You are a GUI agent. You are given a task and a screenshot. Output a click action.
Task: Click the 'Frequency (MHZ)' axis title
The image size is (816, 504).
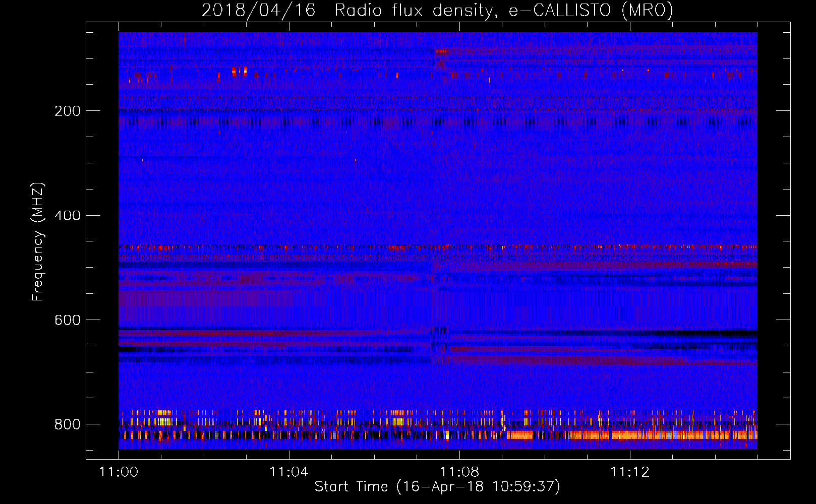coord(38,241)
